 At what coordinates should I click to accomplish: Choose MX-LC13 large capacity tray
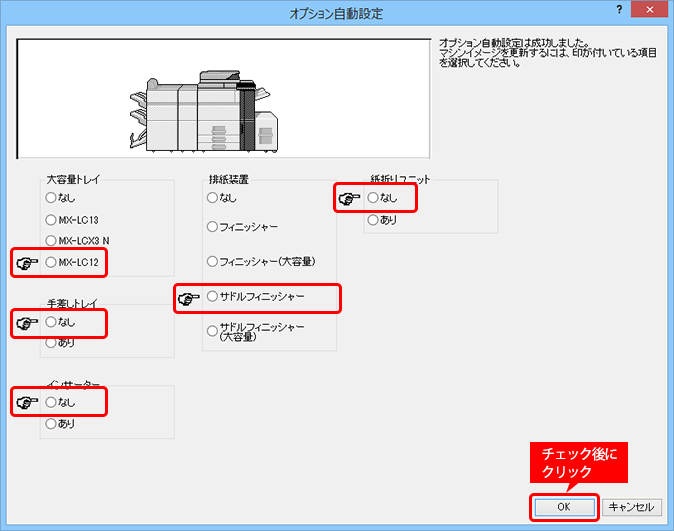point(51,220)
